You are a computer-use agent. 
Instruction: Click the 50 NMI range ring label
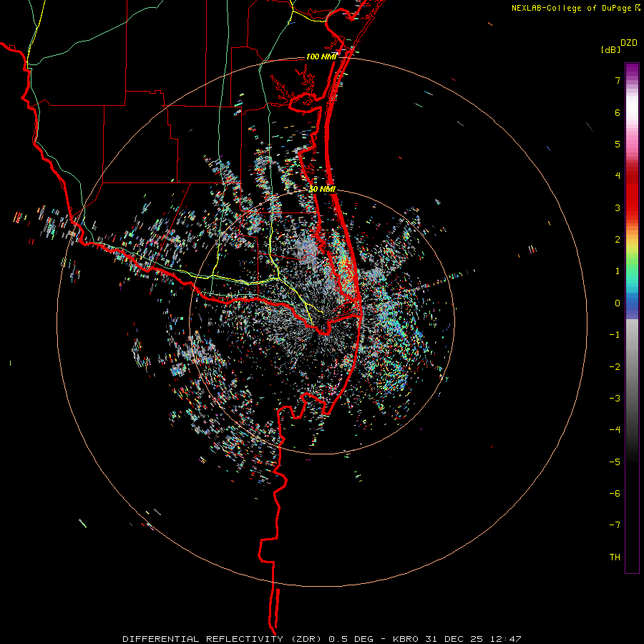[322, 189]
